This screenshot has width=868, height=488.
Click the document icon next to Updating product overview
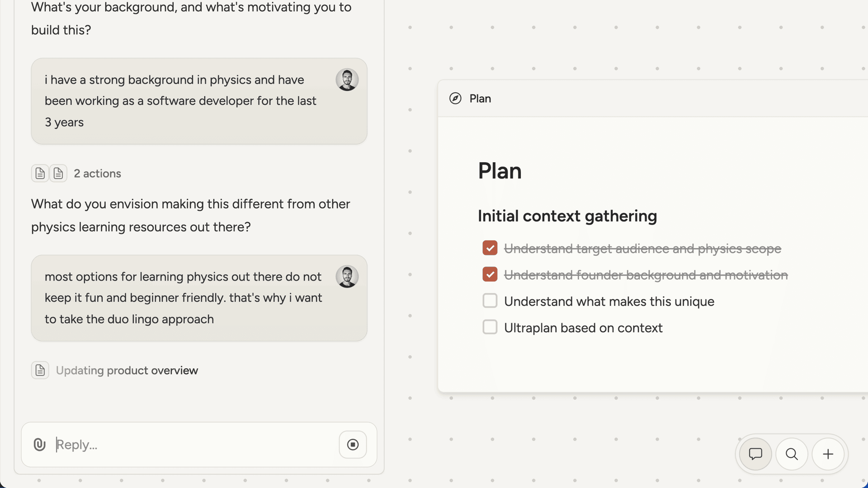tap(40, 370)
